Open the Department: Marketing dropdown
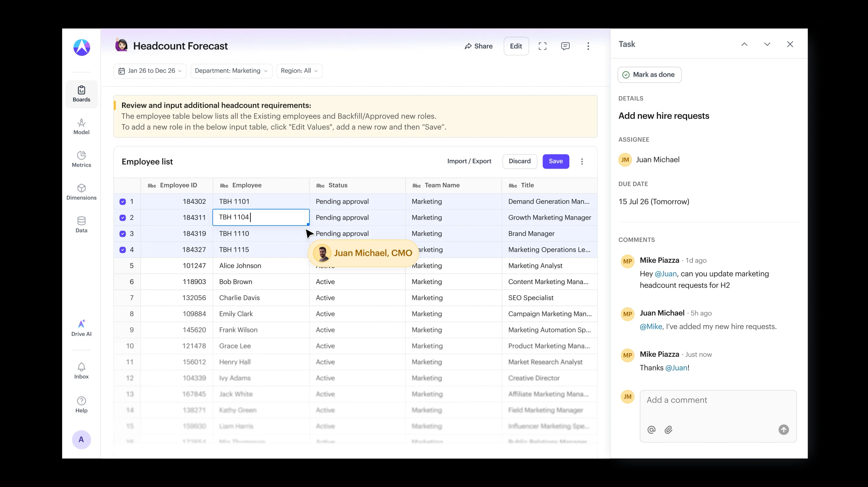The height and width of the screenshot is (487, 868). 231,71
